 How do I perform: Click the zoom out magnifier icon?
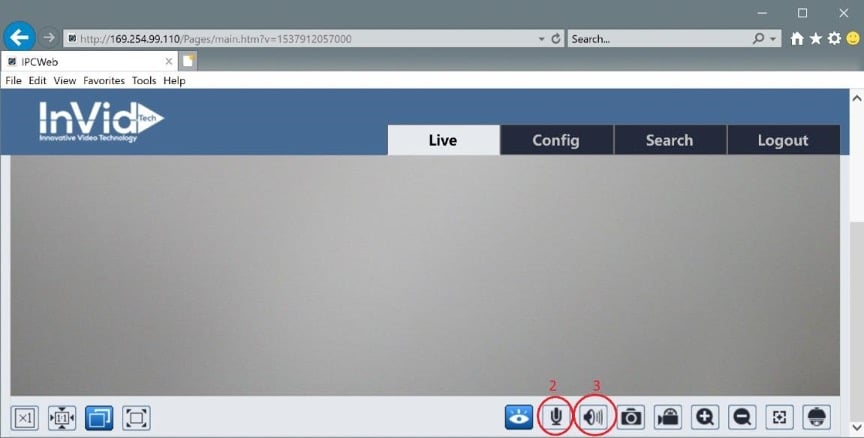pos(742,417)
